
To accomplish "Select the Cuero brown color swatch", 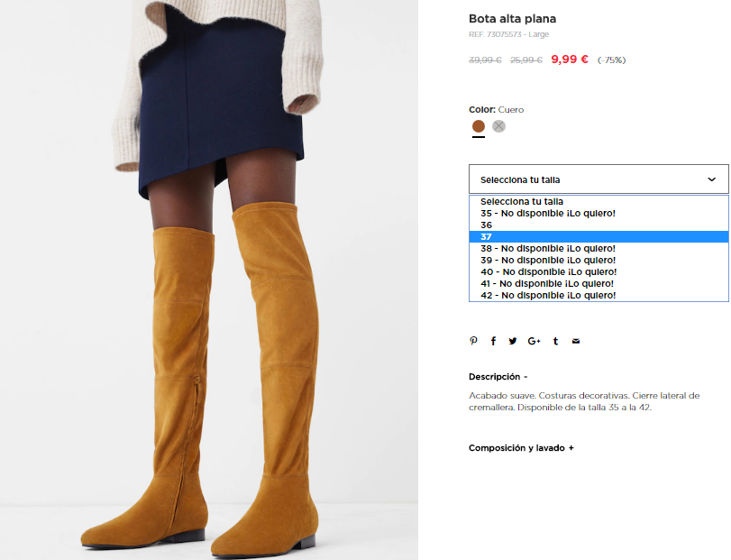I will tap(479, 126).
